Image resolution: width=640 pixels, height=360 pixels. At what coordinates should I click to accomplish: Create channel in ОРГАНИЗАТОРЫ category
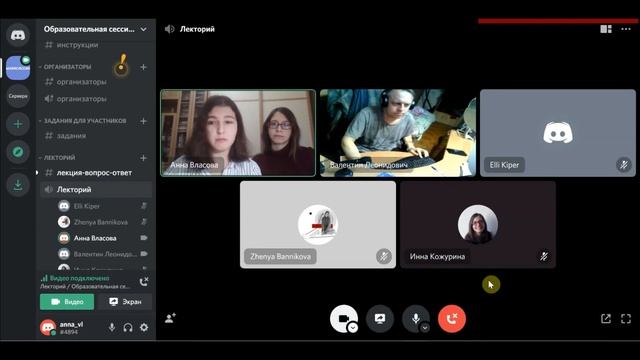pos(143,67)
